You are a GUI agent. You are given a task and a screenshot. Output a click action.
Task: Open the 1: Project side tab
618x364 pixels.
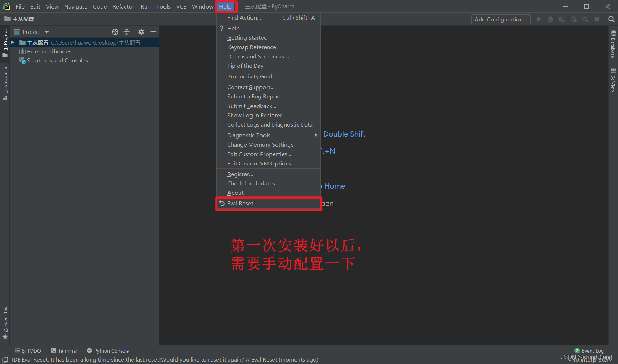click(x=5, y=43)
